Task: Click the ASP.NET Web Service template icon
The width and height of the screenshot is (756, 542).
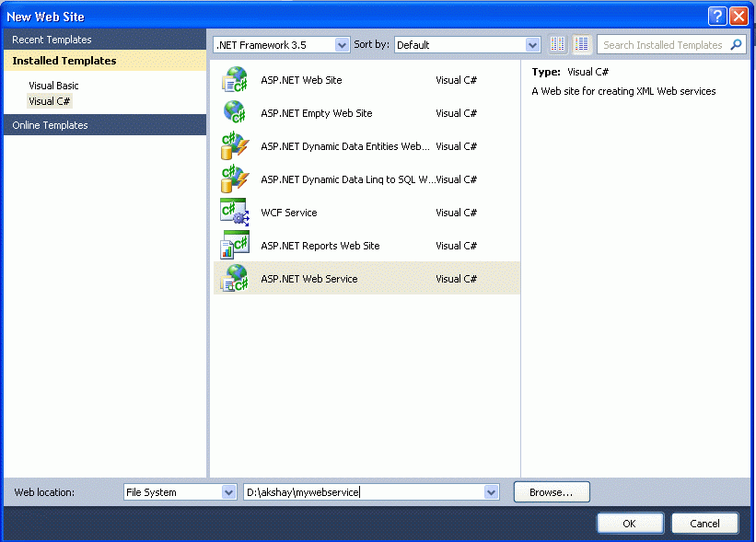Action: click(235, 279)
